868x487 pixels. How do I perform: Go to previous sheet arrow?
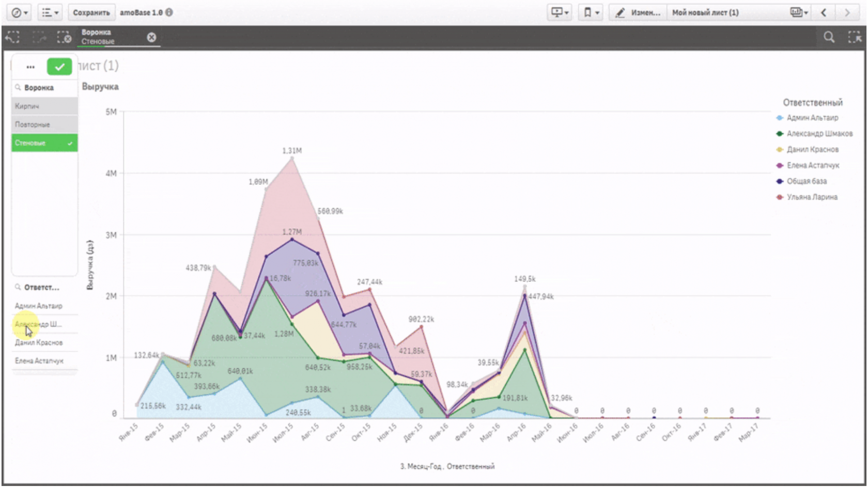[x=824, y=12]
